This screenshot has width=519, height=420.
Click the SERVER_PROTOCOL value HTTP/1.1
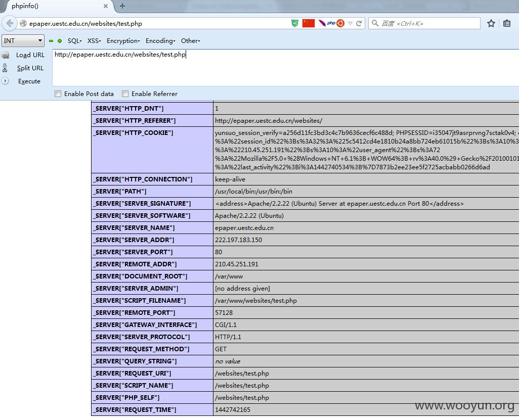point(228,337)
